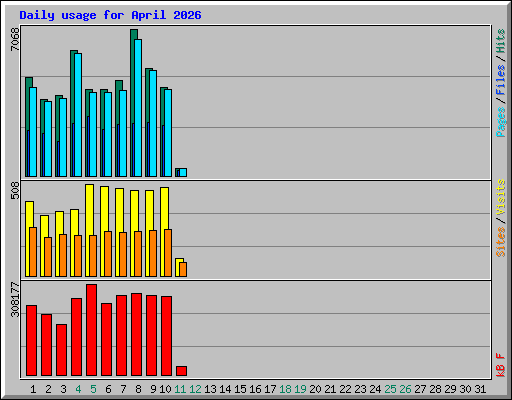Click day label 7 on the axis
The image size is (512, 400).
pos(123,389)
